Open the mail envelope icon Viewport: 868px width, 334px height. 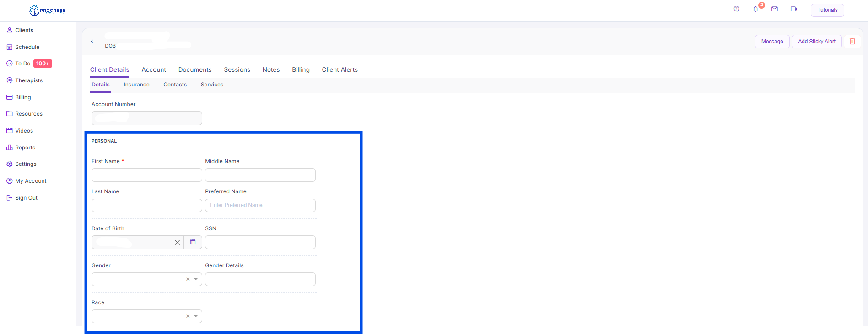point(775,9)
